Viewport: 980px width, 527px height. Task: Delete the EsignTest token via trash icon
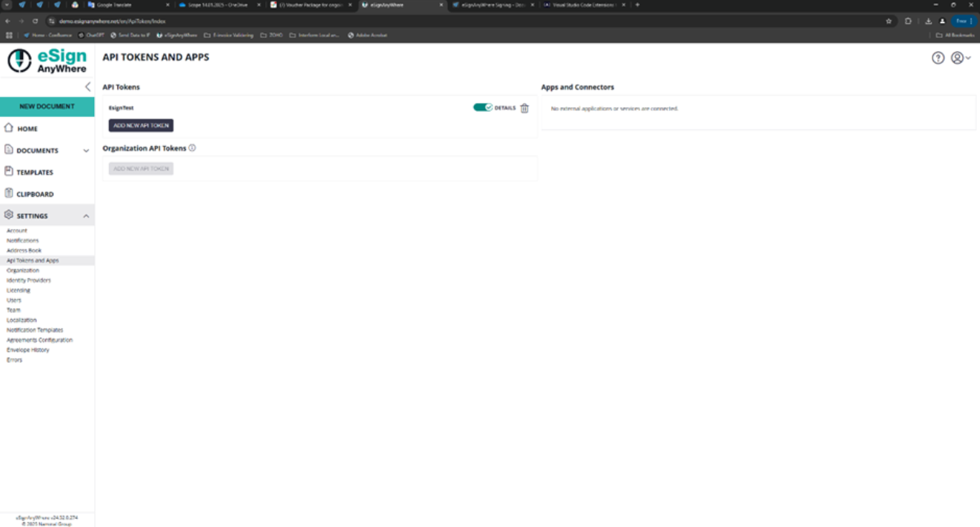(x=524, y=108)
